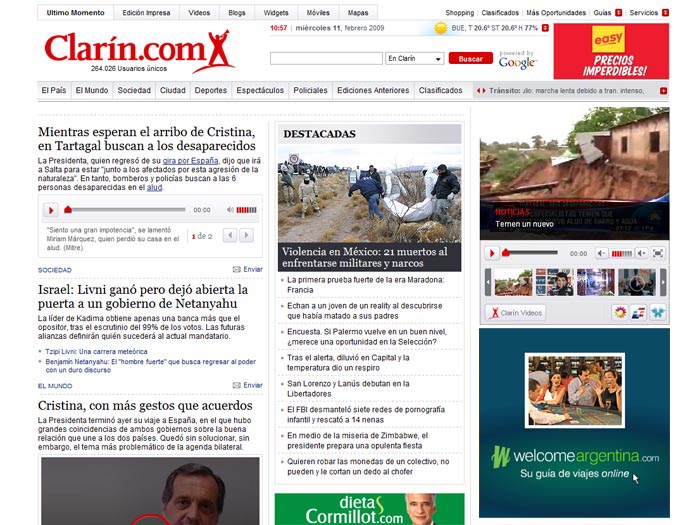
Task: Expand the Guías red dropdown
Action: pos(619,13)
